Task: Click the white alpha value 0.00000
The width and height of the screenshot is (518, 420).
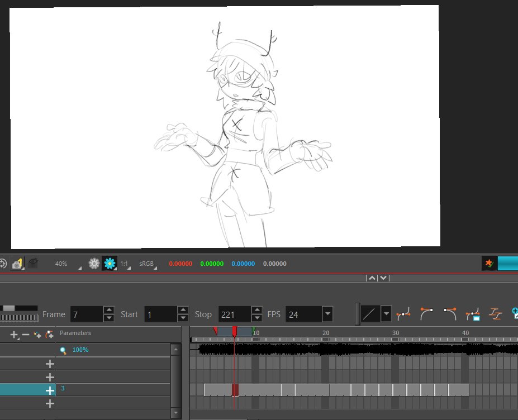Action: 274,264
